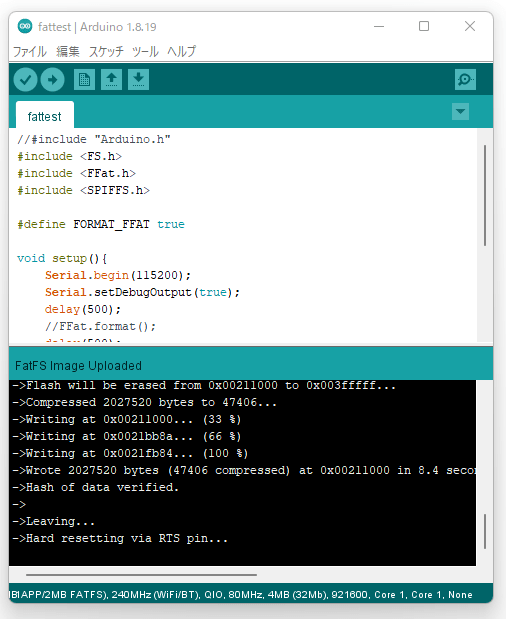Open the スケッチ menu

(106, 51)
